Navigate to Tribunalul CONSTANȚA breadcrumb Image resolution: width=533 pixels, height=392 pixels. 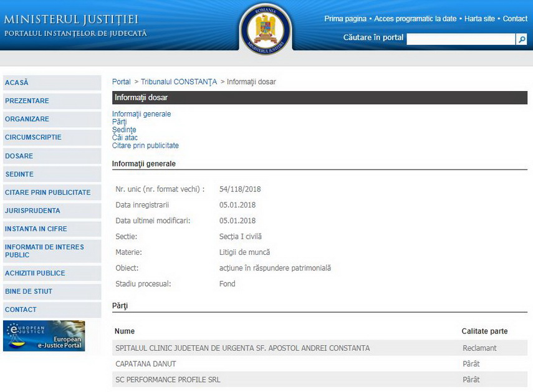click(x=178, y=82)
